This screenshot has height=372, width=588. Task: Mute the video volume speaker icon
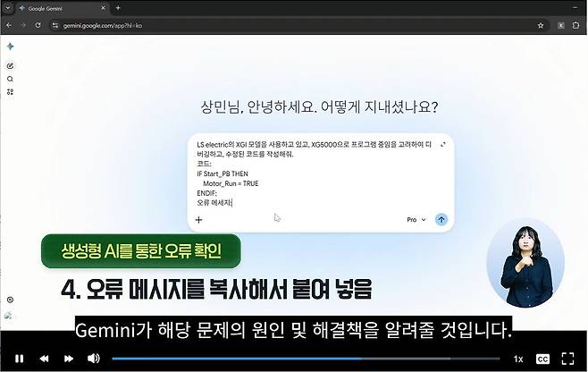pos(93,358)
